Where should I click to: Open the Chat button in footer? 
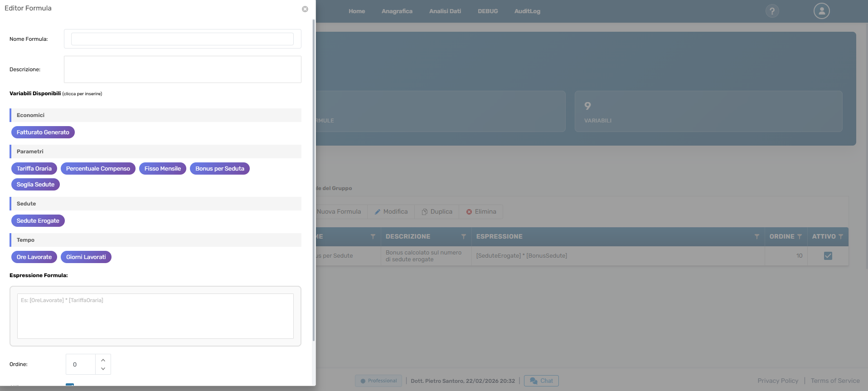tap(541, 381)
